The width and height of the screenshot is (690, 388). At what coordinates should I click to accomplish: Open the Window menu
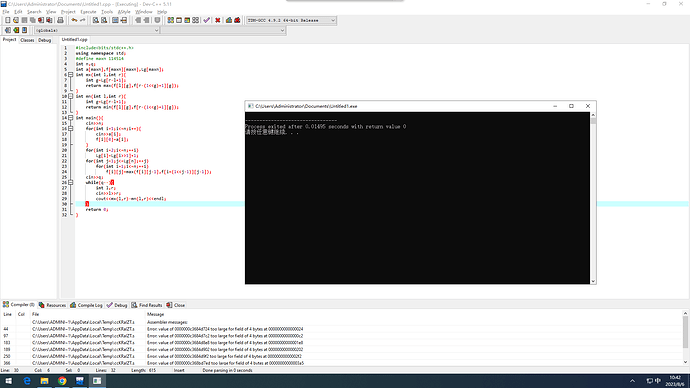click(143, 12)
